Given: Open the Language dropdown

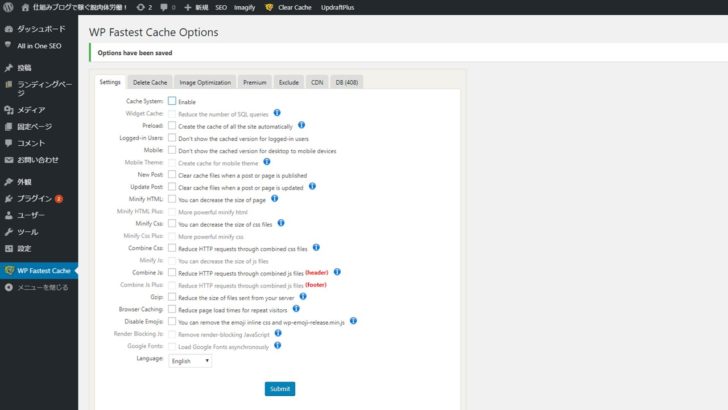Looking at the screenshot, I should (189, 360).
